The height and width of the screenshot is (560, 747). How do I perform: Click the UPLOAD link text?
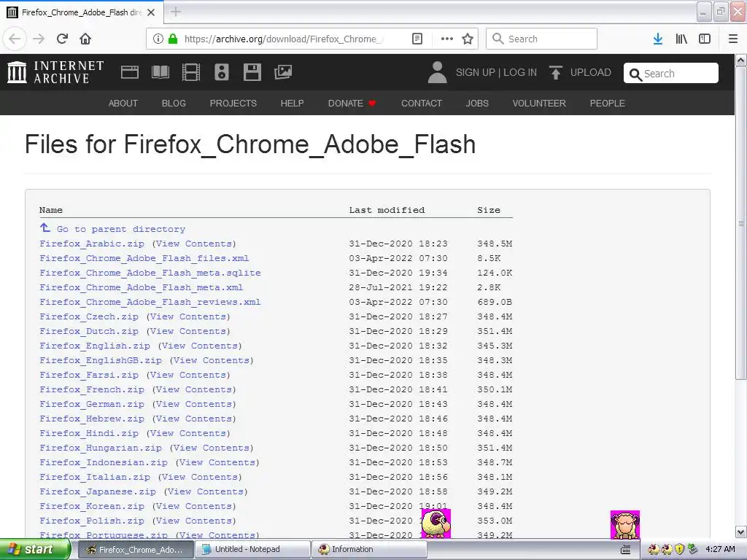(591, 72)
